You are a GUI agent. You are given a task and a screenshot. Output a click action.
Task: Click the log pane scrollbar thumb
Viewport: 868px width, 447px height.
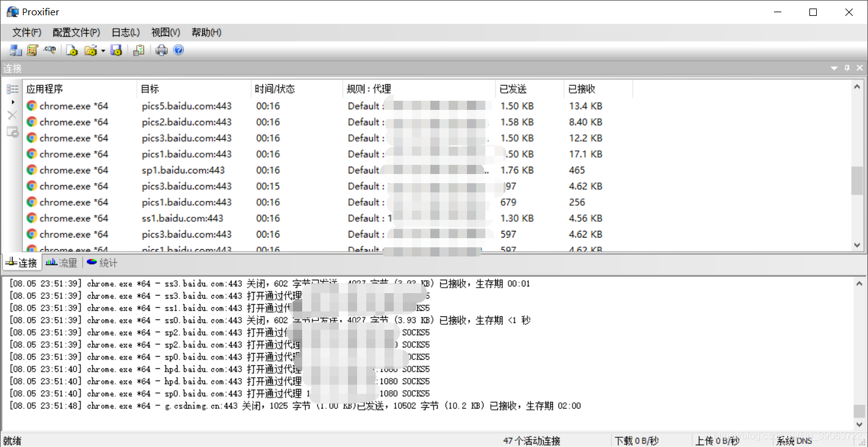point(859,411)
